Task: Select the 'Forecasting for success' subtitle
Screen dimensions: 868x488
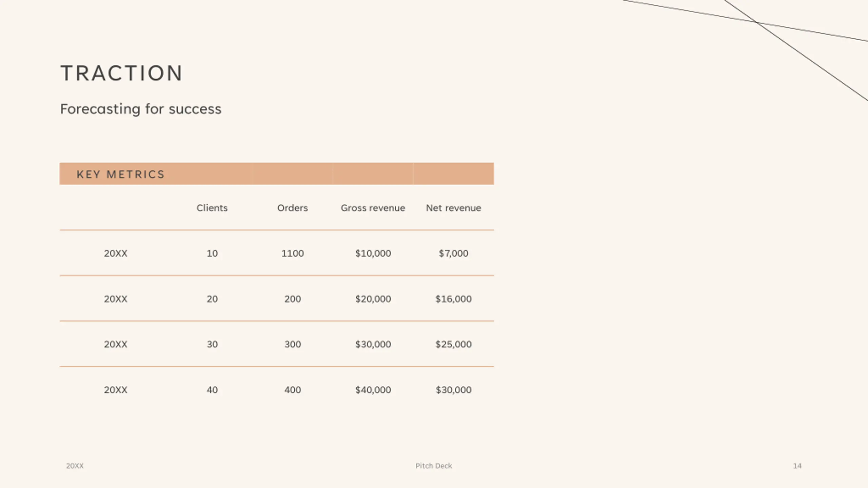Action: coord(141,109)
